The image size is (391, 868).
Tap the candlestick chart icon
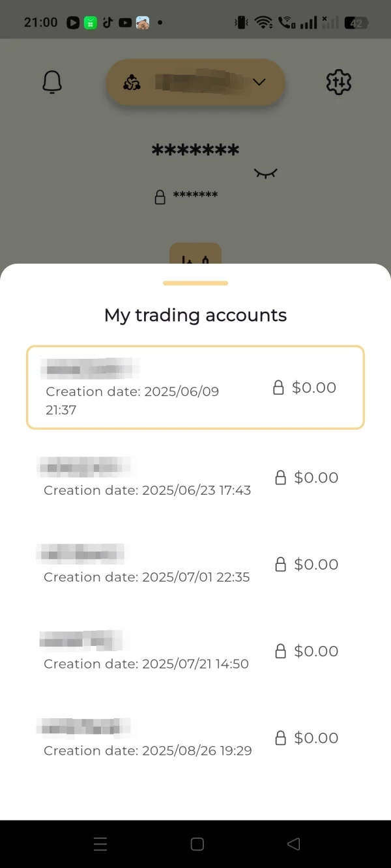tap(195, 259)
